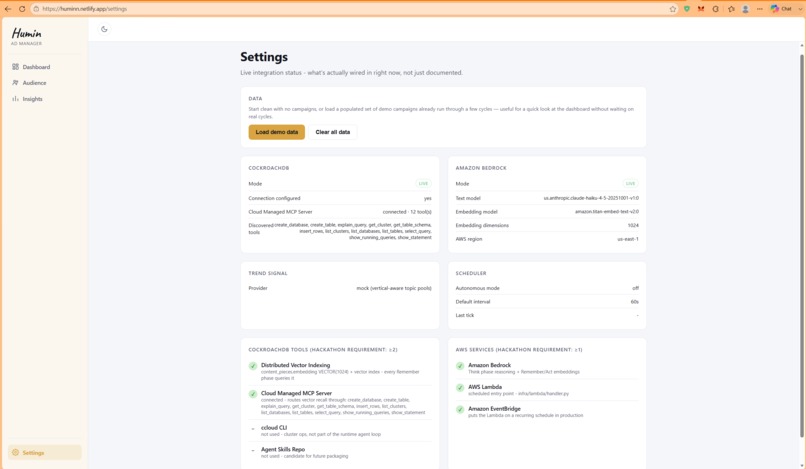Open the green shield extension icon
806x469 pixels.
tap(687, 9)
